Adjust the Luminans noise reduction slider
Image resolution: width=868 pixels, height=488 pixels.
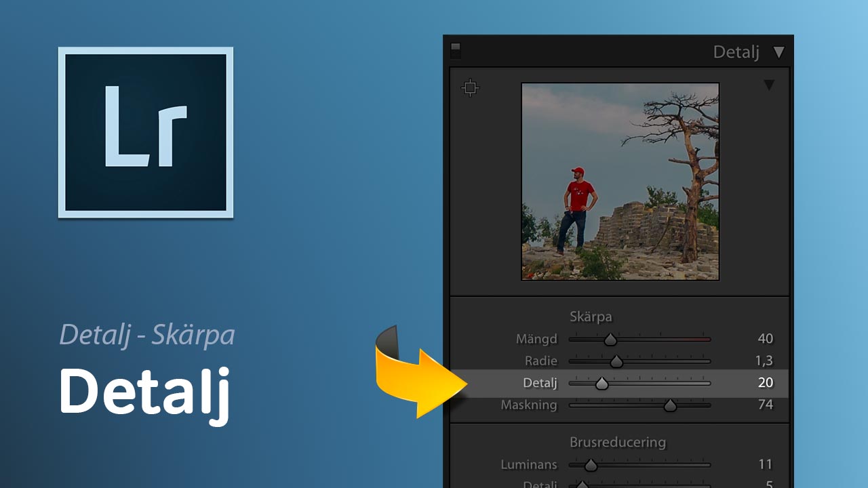(x=591, y=465)
